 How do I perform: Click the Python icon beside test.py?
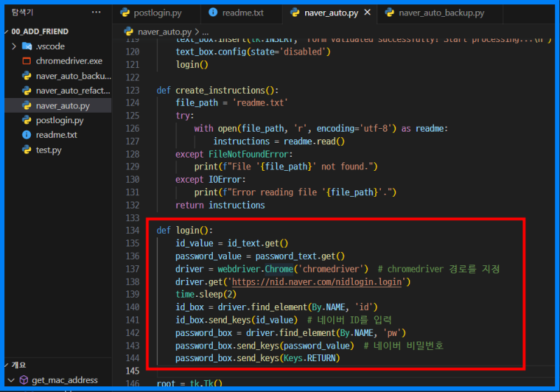[27, 150]
